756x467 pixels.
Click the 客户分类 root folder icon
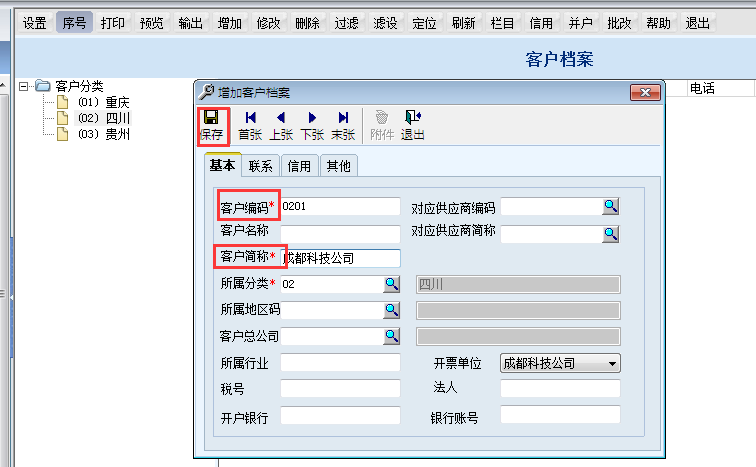click(43, 86)
